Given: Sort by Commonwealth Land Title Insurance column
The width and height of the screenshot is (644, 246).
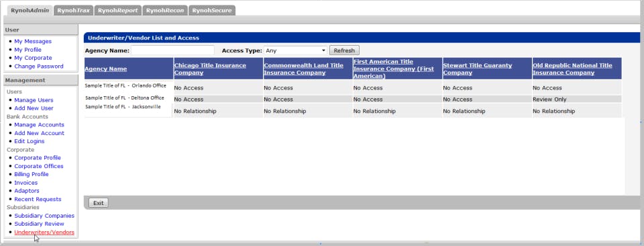Looking at the screenshot, I should 303,69.
